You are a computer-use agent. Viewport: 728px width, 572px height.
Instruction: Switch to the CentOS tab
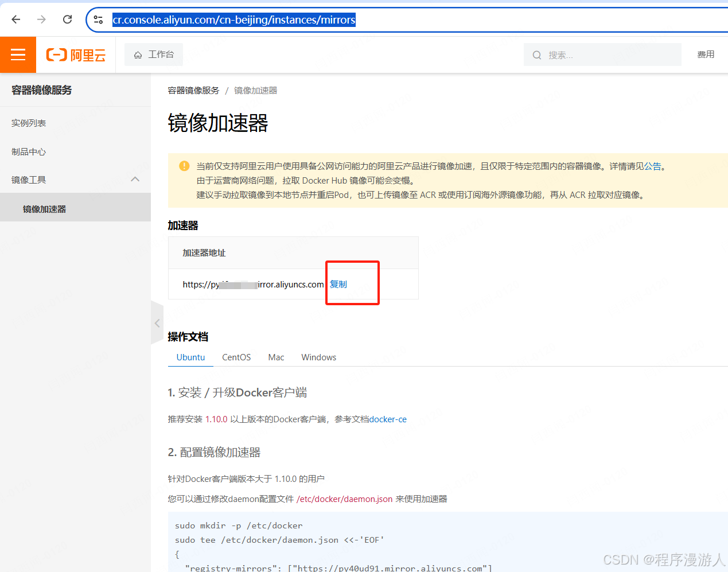click(236, 357)
